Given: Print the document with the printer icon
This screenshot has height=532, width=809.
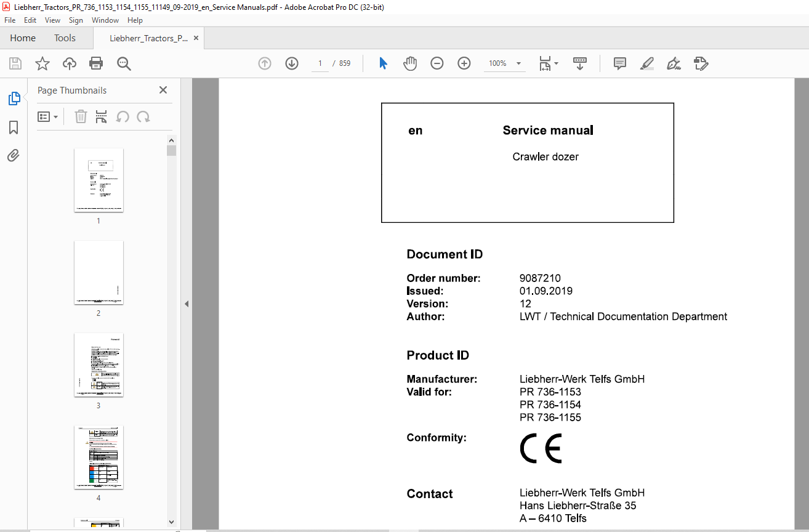Looking at the screenshot, I should [x=96, y=63].
